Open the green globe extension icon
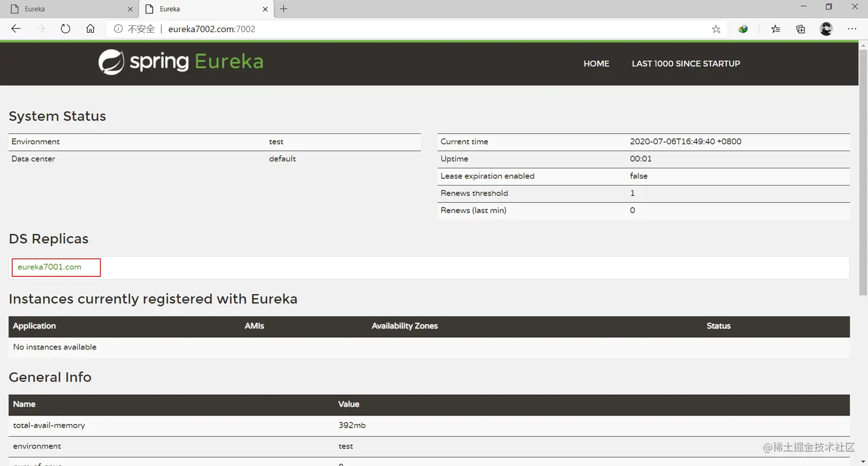This screenshot has height=466, width=868. [743, 29]
